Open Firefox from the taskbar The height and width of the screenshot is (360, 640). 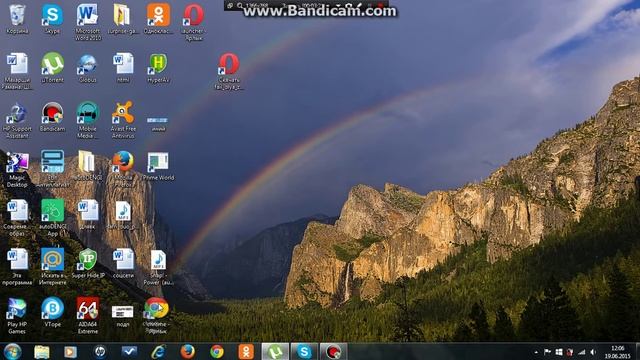coord(188,351)
